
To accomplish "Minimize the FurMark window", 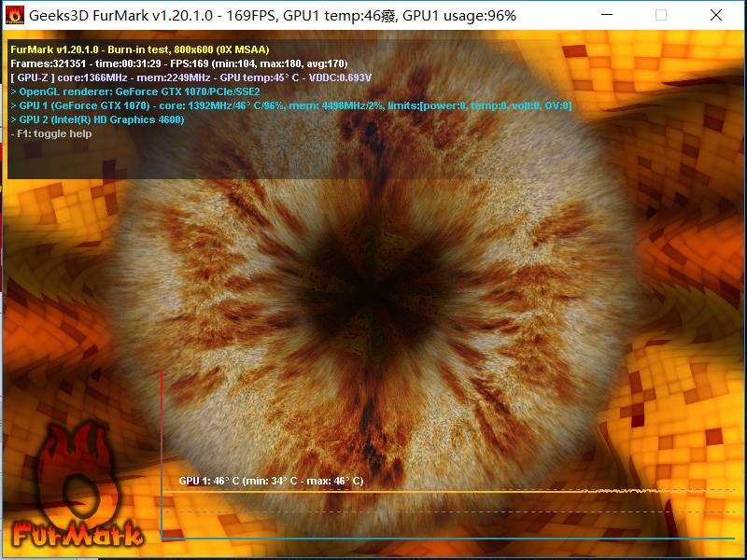I will 607,15.
